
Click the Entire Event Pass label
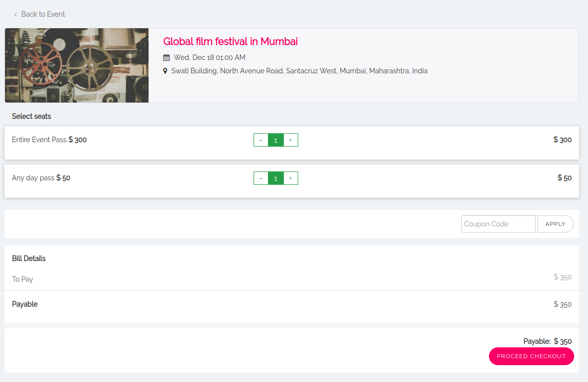coord(39,140)
